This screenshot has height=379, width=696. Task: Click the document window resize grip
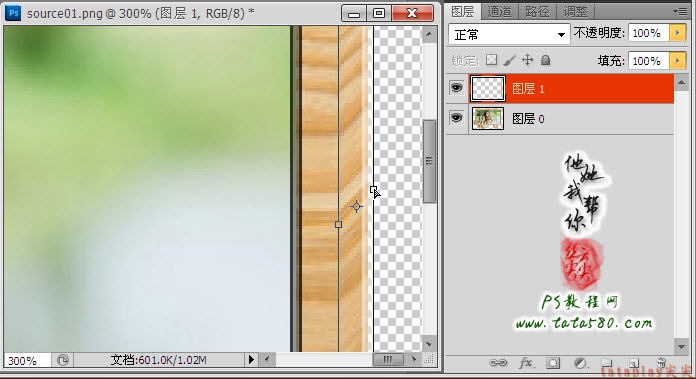coord(429,359)
